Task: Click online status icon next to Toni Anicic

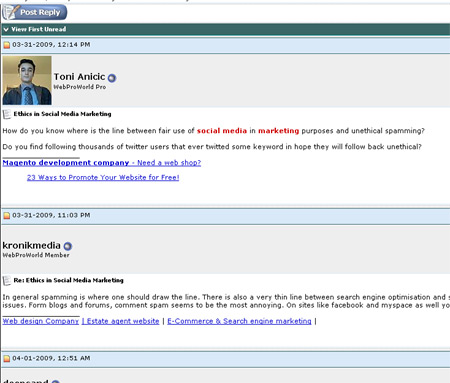Action: coord(112,78)
